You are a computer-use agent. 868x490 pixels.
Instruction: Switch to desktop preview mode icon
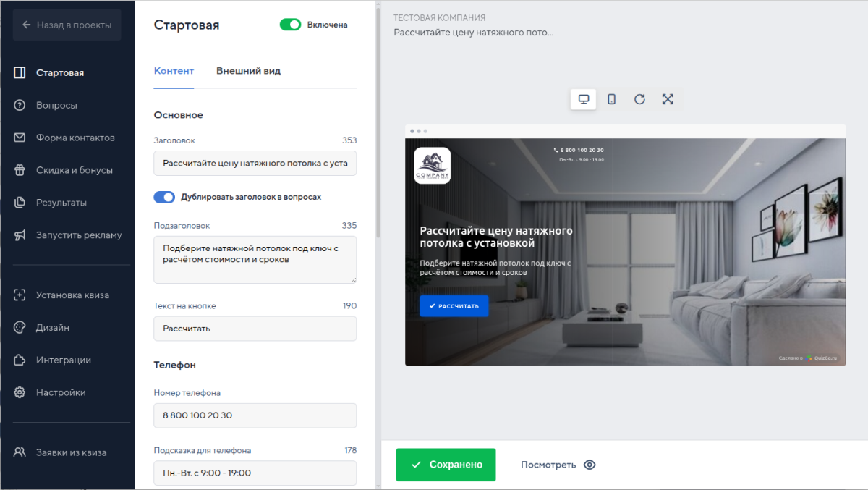click(583, 99)
